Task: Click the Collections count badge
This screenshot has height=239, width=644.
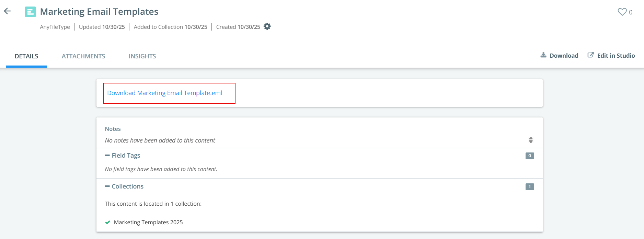Action: point(529,187)
